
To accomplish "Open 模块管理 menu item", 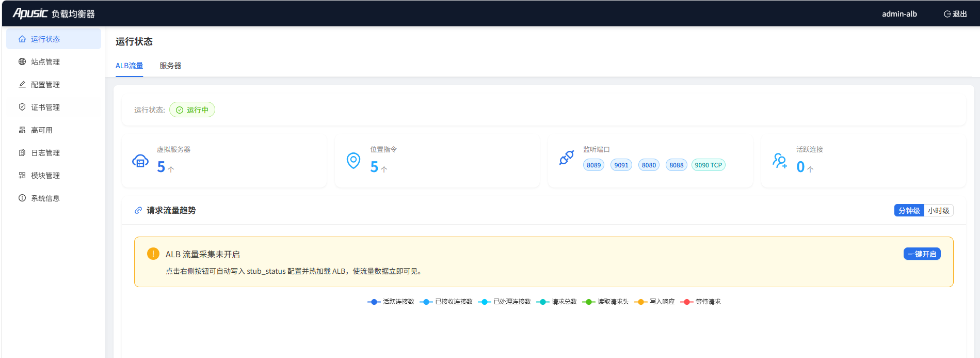I will (54, 176).
